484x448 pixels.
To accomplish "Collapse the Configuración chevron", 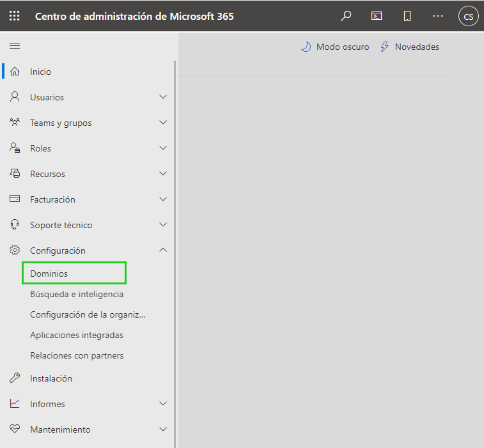I will [x=163, y=250].
